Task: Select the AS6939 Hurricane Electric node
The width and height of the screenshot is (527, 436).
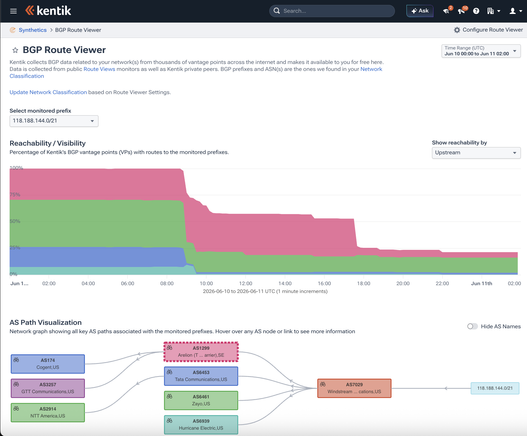Action: 201,425
